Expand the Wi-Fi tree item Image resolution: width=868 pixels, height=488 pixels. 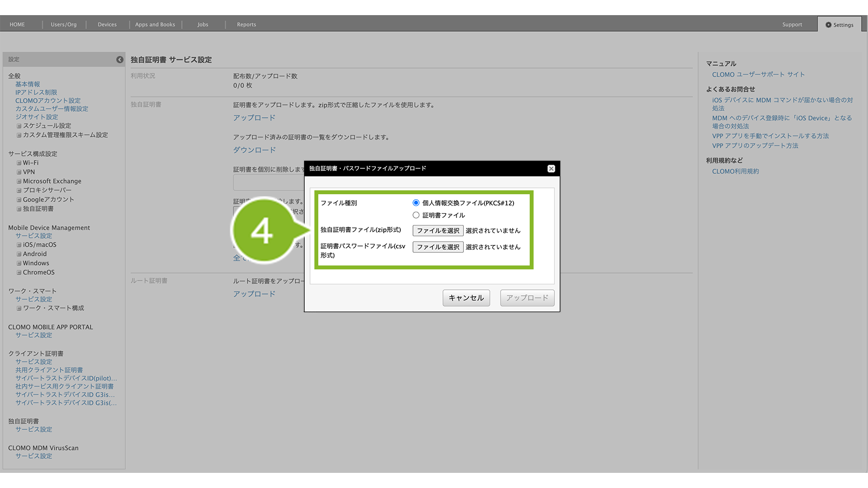(x=19, y=163)
